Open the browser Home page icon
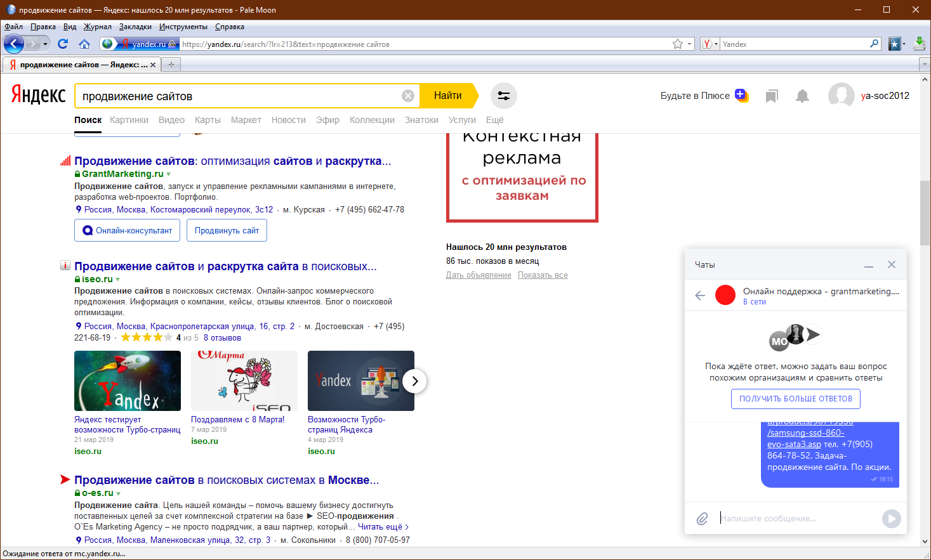The width and height of the screenshot is (931, 560). click(x=84, y=44)
